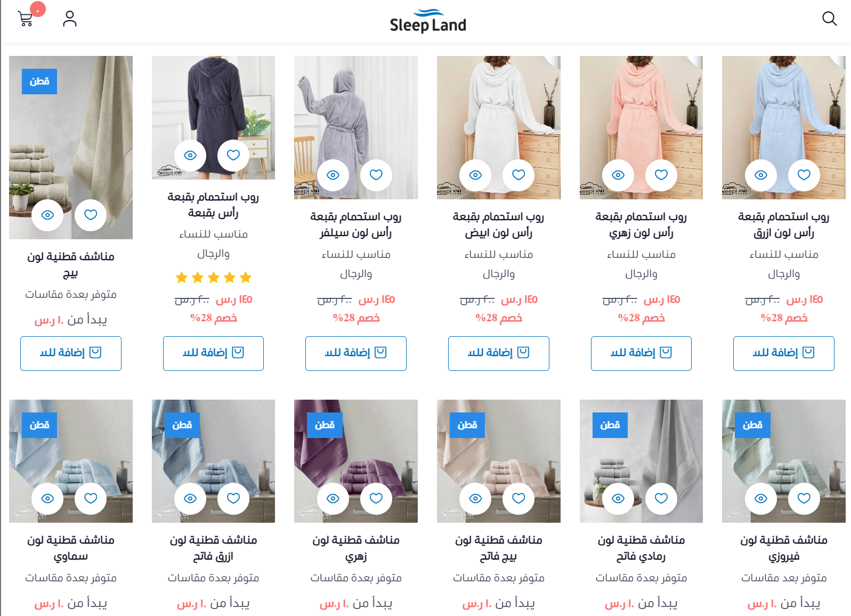Heart the blue hooded robe

[x=804, y=175]
